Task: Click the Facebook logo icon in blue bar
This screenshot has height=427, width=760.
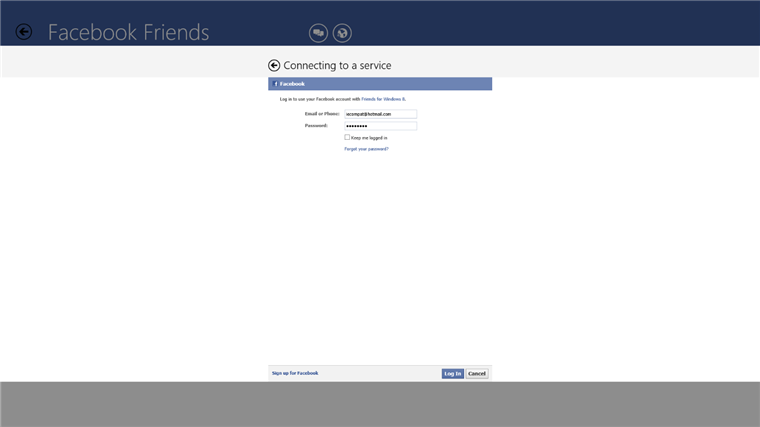Action: (x=275, y=84)
